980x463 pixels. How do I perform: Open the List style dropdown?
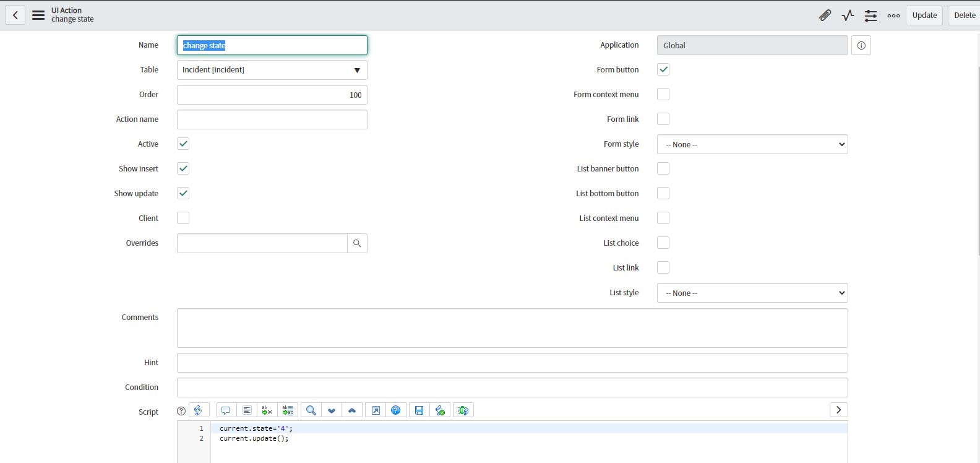[752, 293]
